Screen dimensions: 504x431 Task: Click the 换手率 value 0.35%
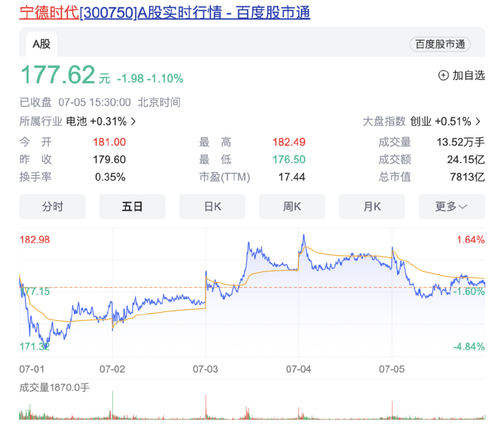110,177
